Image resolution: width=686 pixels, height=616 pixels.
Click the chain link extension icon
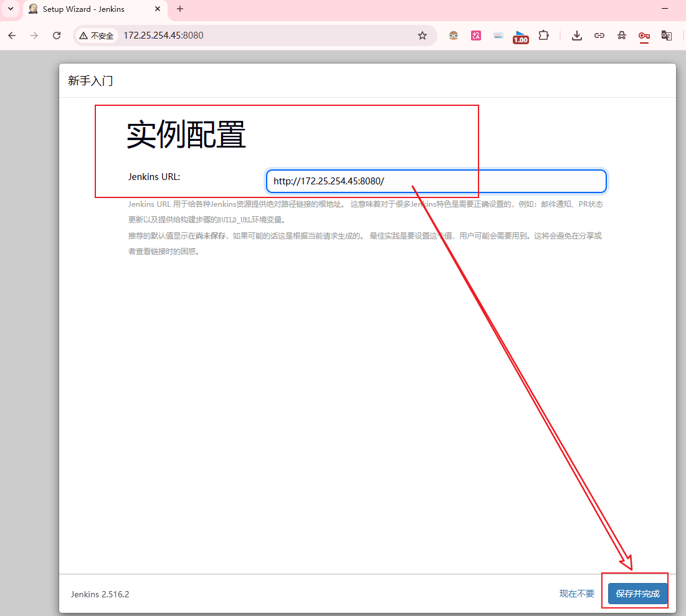(599, 36)
